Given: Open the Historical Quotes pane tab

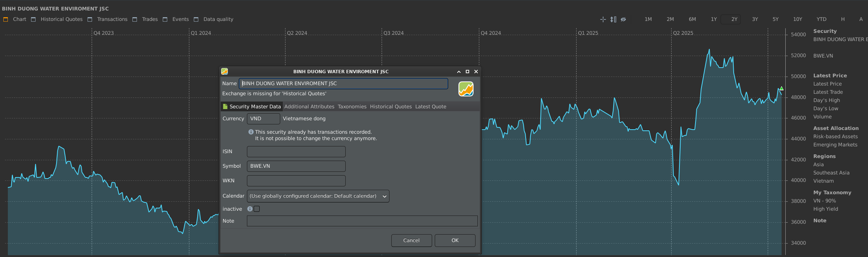Looking at the screenshot, I should (61, 19).
